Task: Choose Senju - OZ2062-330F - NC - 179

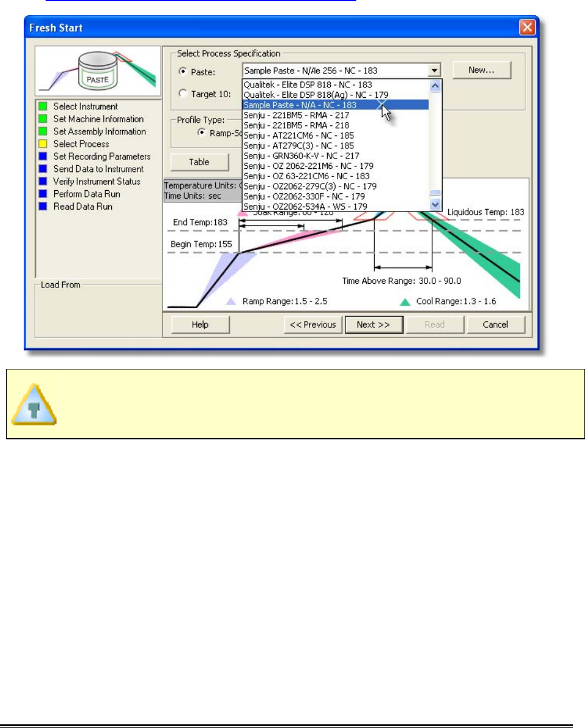Action: 336,197
